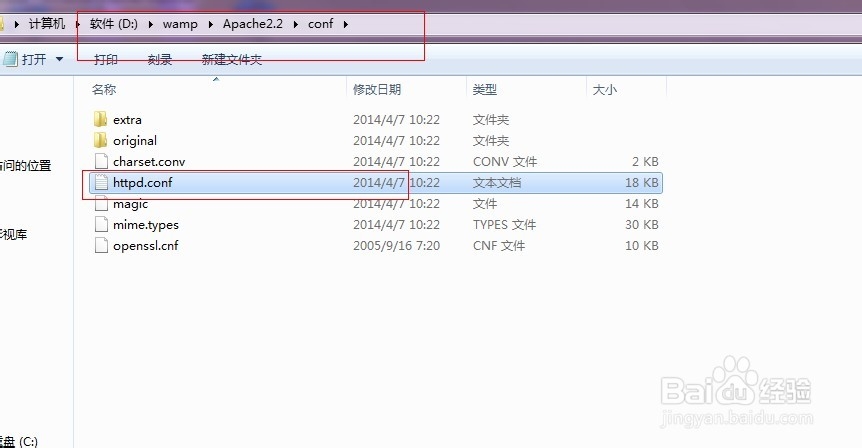862x448 pixels.
Task: Select the openssl.cnf file icon
Action: tap(101, 245)
